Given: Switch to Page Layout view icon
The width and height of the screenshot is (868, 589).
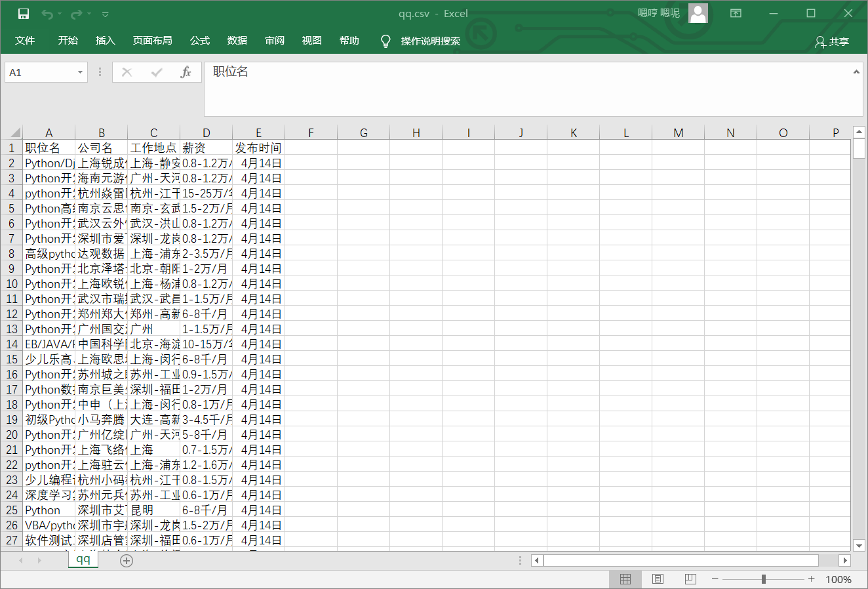Looking at the screenshot, I should [x=658, y=579].
